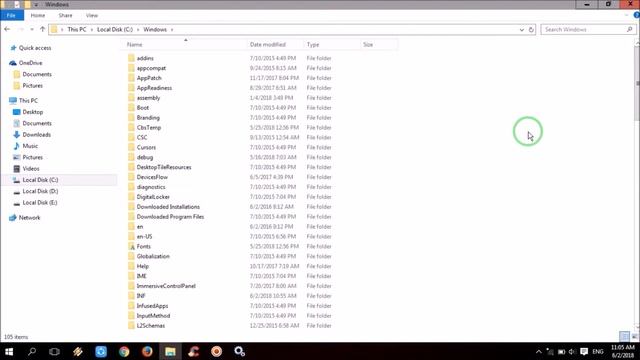This screenshot has height=360, width=640.
Task: Open Action Center notifications icon
Action: [x=584, y=351]
